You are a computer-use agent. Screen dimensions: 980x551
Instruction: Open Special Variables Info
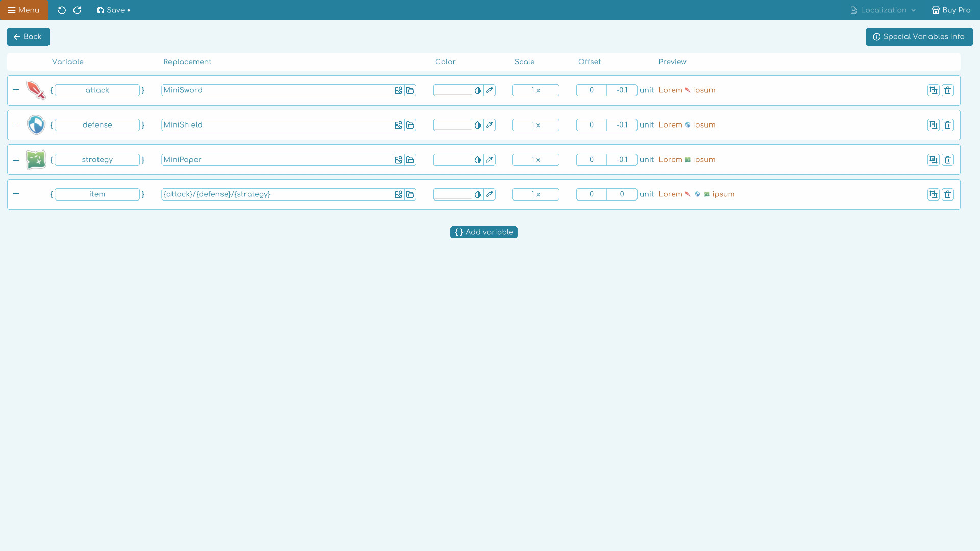point(919,36)
